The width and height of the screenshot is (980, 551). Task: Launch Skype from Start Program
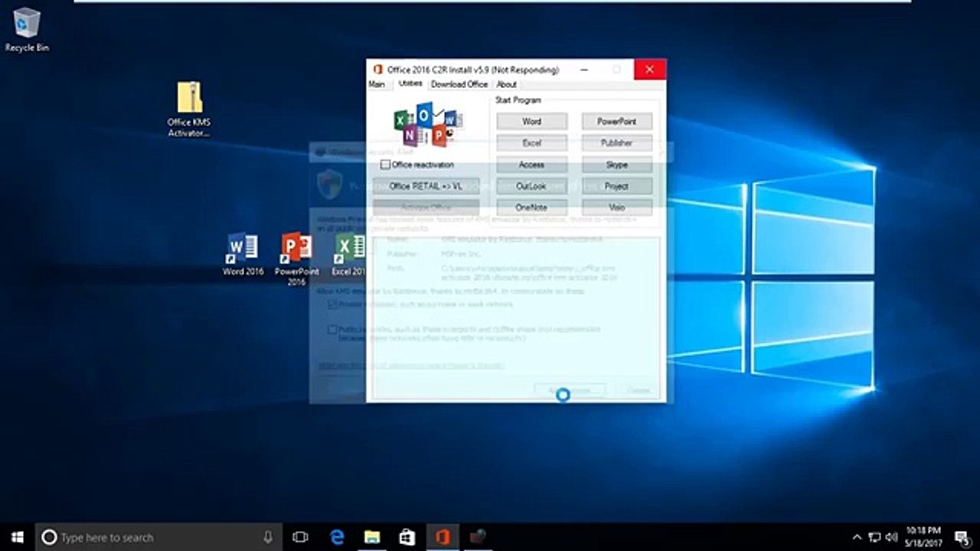coord(617,165)
